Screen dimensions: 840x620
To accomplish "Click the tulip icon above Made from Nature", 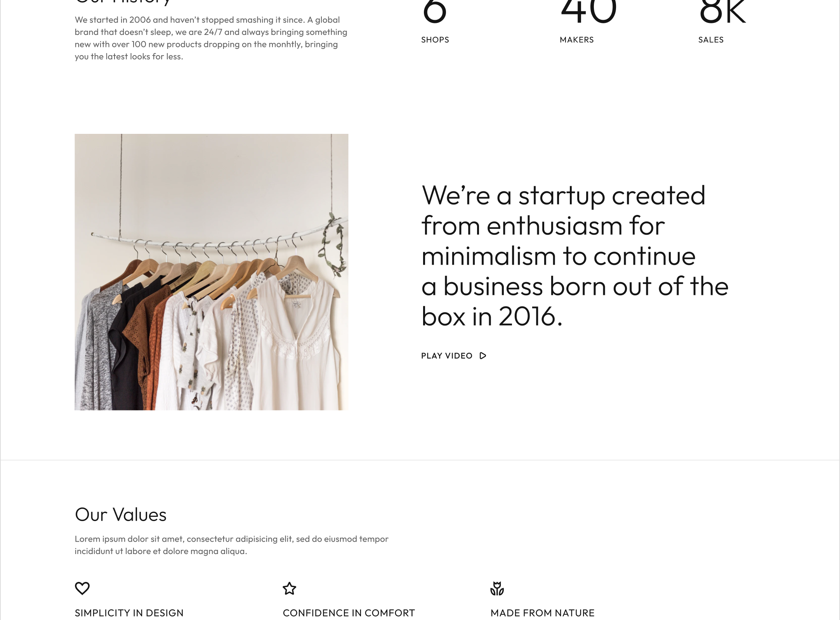I will (x=497, y=589).
